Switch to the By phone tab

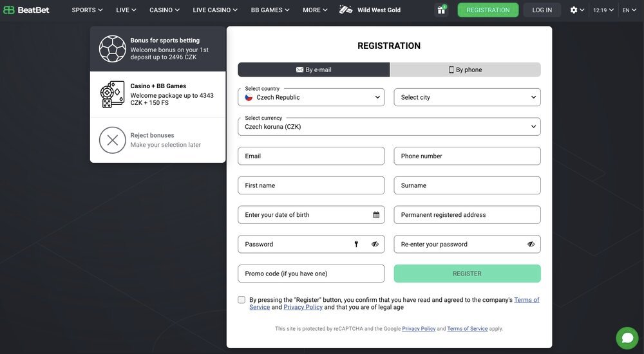tap(466, 70)
